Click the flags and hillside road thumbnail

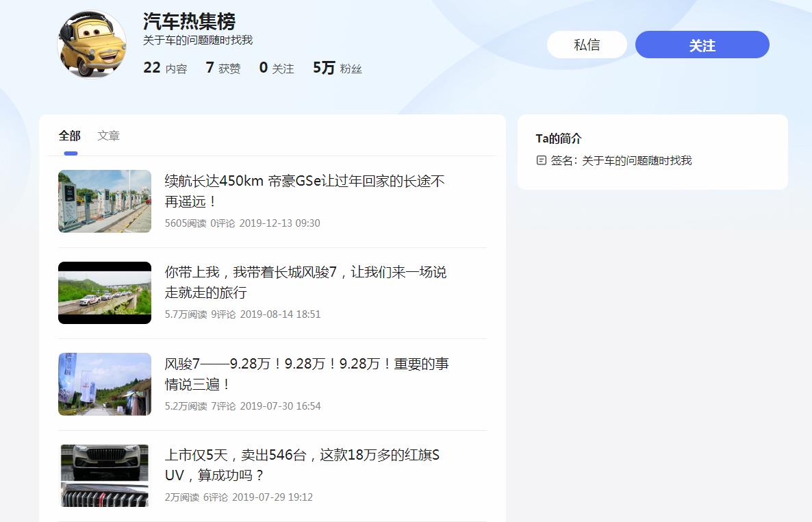coord(105,384)
